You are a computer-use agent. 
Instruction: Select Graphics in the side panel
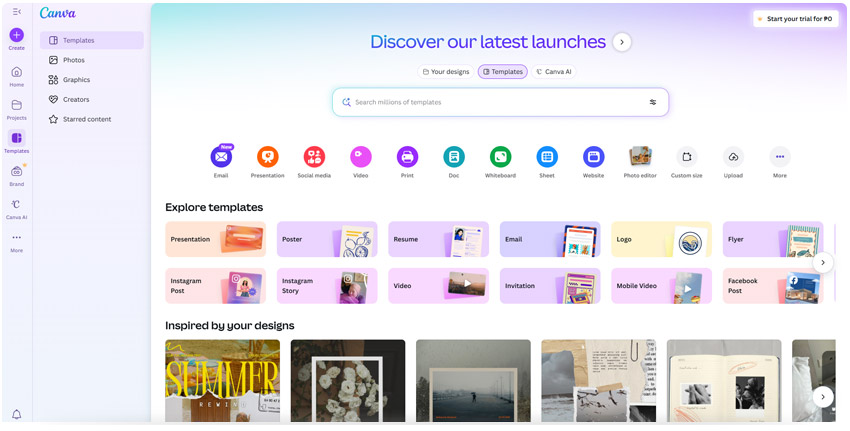click(92, 80)
